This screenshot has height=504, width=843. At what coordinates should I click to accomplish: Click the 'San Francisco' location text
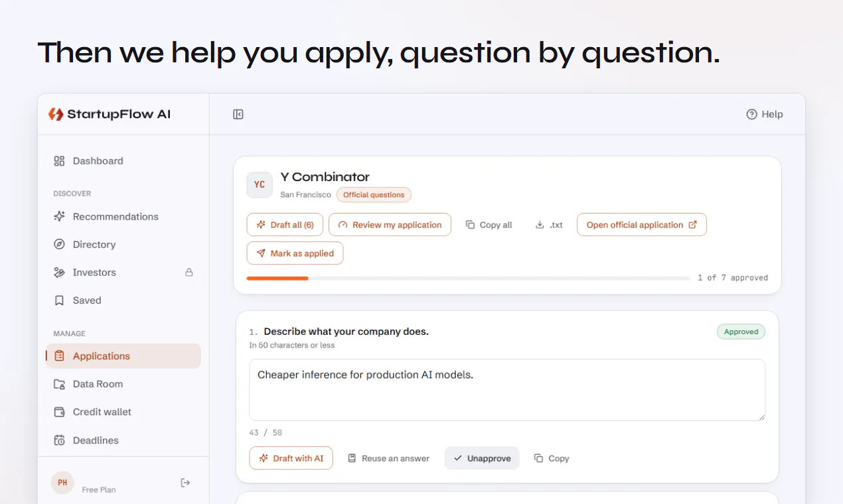[x=305, y=195]
